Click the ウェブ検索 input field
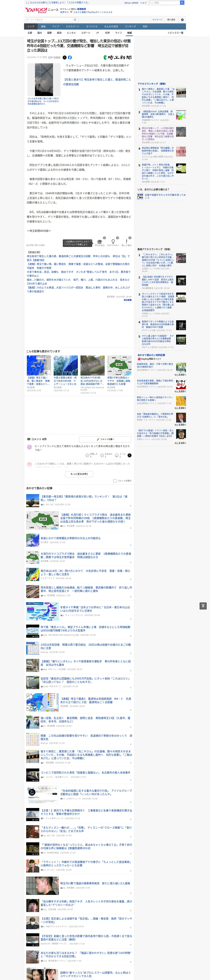Image resolution: width=210 pixels, height=980 pixels. 164,3
